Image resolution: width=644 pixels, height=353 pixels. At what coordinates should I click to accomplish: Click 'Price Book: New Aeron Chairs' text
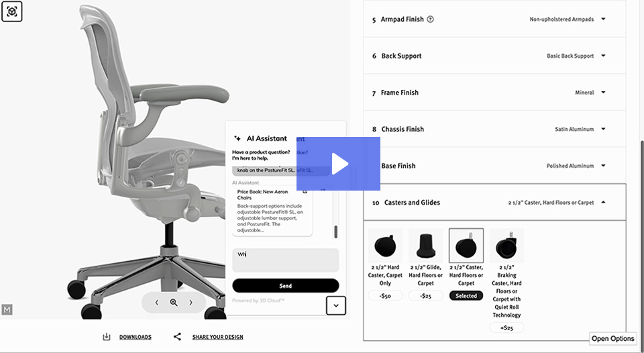[x=262, y=195]
